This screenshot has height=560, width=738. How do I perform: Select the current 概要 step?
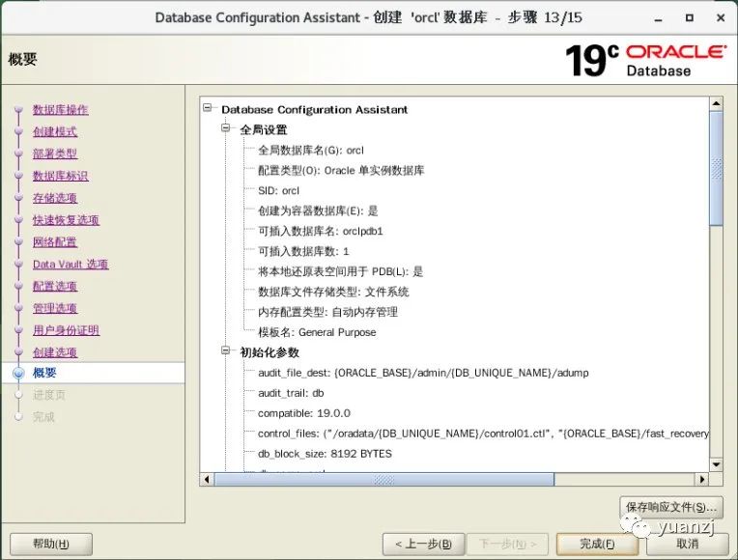pos(44,373)
